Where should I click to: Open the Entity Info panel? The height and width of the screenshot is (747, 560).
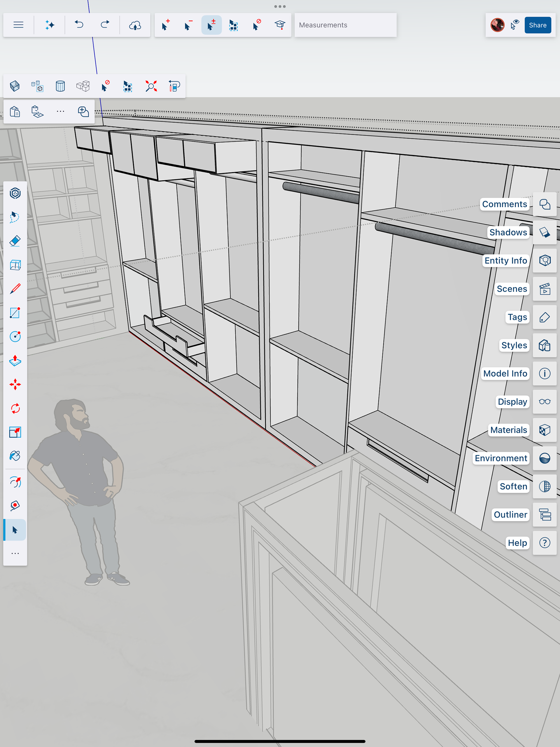click(545, 260)
